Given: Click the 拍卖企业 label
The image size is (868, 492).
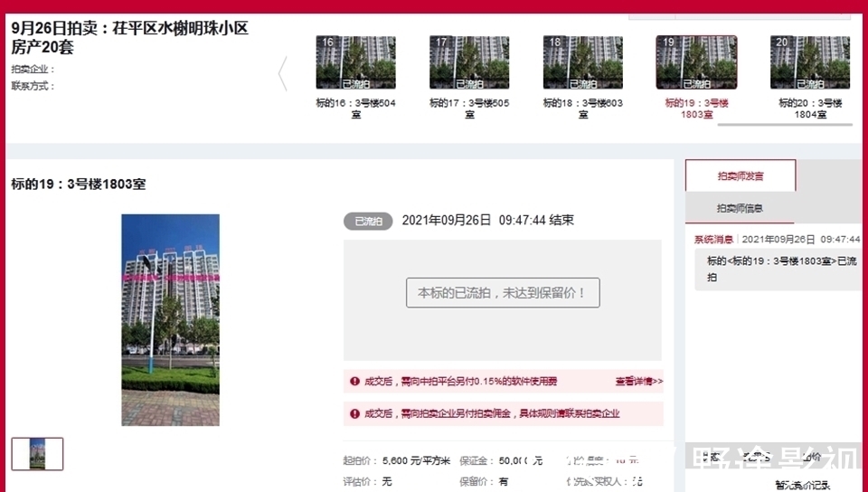Looking at the screenshot, I should tap(33, 70).
